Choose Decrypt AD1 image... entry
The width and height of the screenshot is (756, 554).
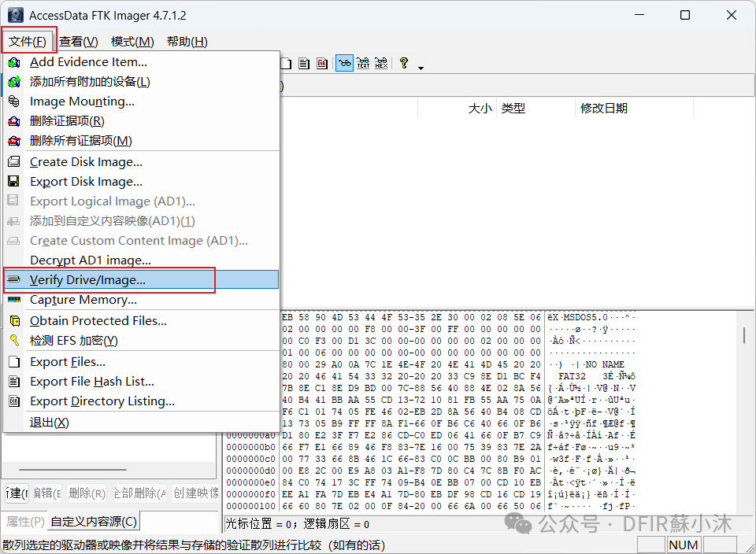click(141, 260)
